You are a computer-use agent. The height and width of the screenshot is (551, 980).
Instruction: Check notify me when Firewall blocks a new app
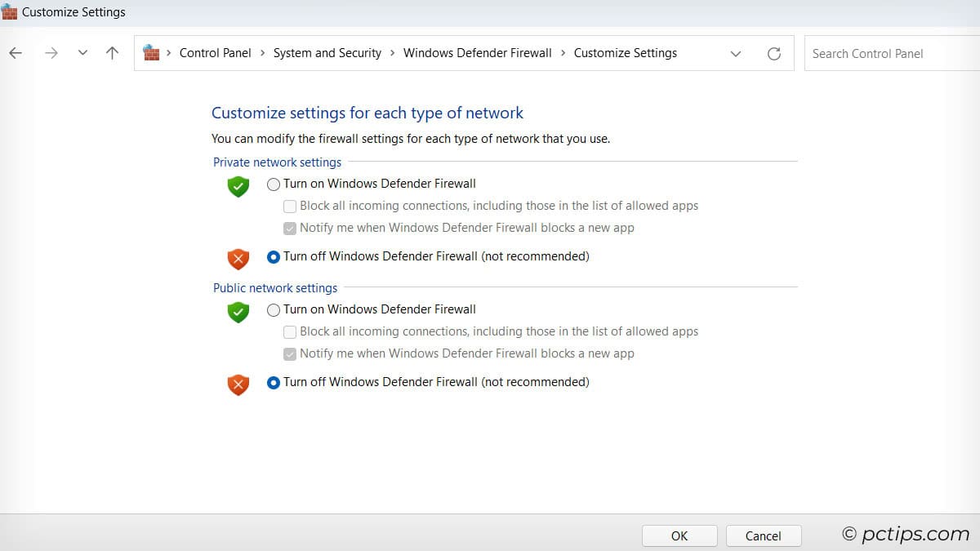tap(290, 228)
